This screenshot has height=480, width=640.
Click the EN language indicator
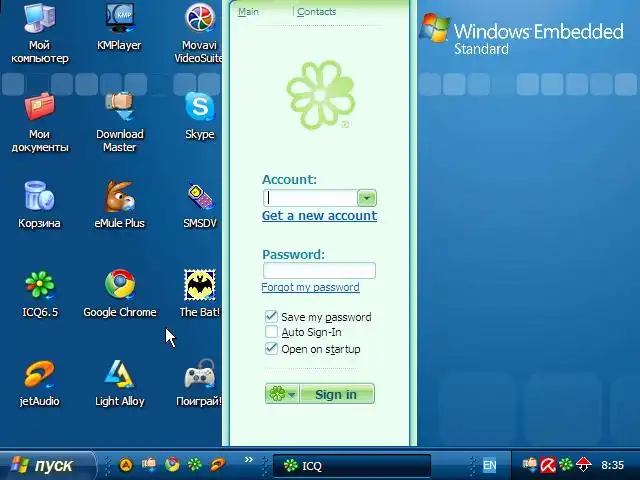click(x=489, y=465)
